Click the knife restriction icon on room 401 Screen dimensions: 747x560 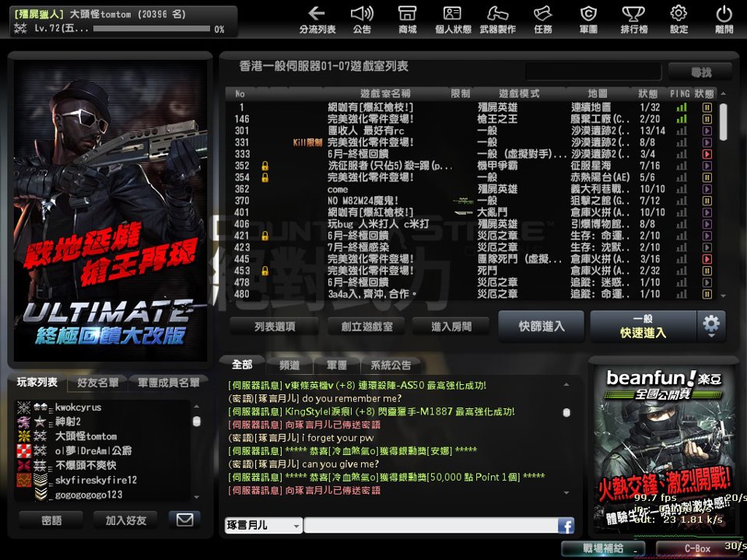[x=463, y=212]
